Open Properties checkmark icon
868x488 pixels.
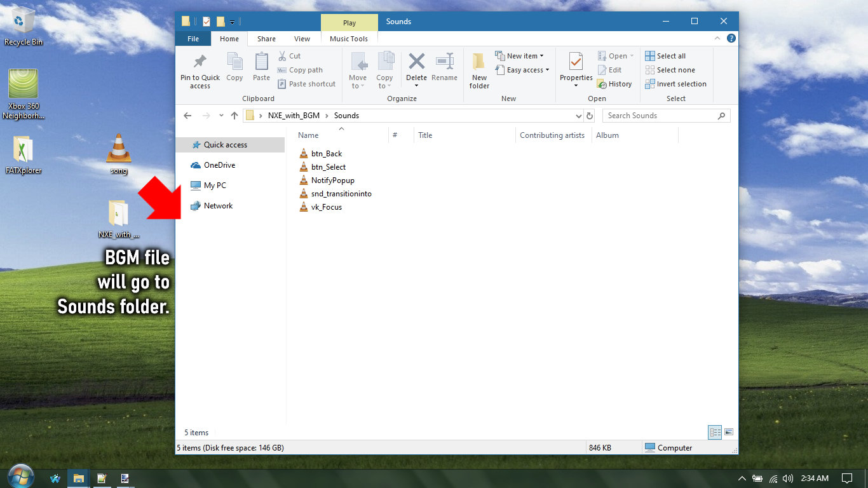576,62
